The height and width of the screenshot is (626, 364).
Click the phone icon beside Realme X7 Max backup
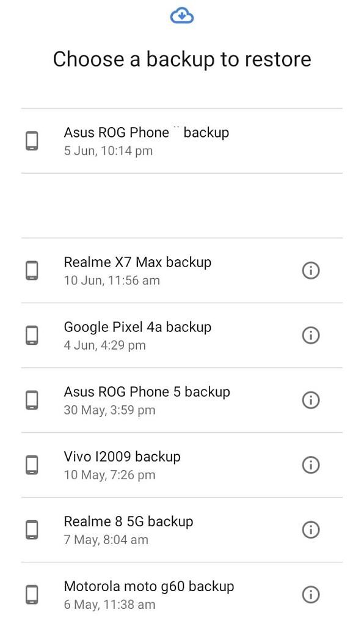tap(31, 270)
